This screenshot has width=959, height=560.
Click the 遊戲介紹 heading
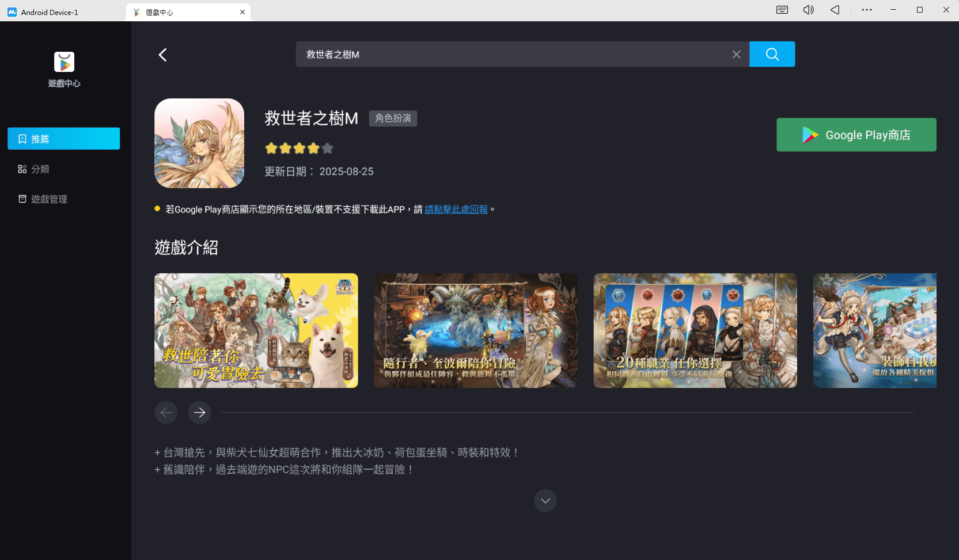click(x=186, y=247)
